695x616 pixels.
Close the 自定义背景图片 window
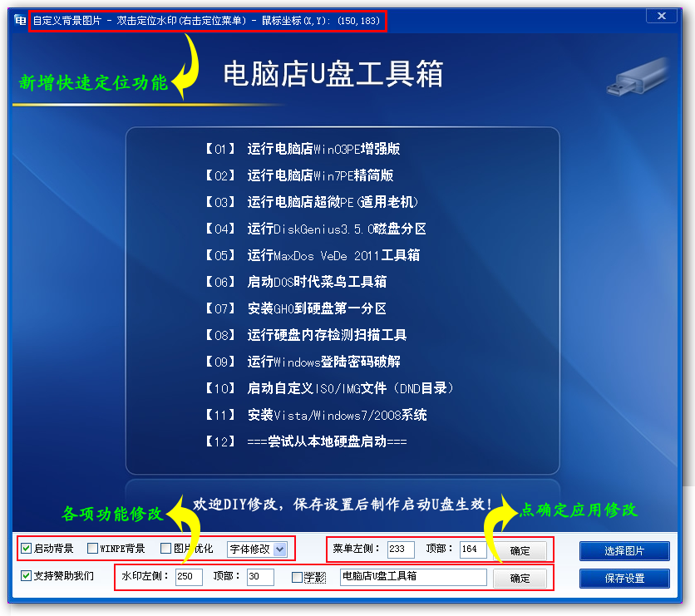click(661, 16)
